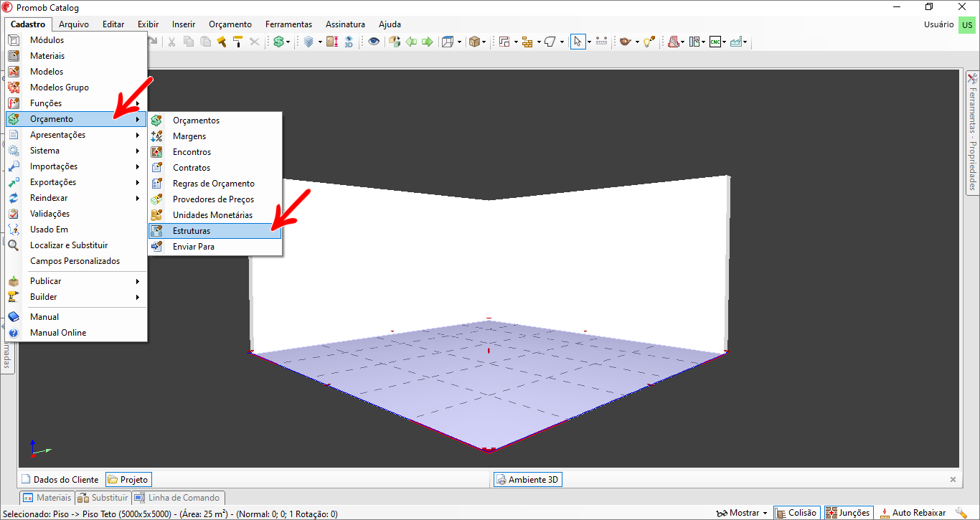Click the eye visibility toolbar icon
Image resolution: width=980 pixels, height=520 pixels.
(374, 42)
